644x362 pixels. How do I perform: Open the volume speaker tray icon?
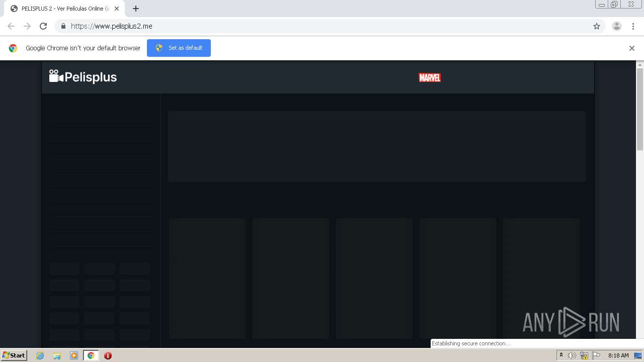572,355
